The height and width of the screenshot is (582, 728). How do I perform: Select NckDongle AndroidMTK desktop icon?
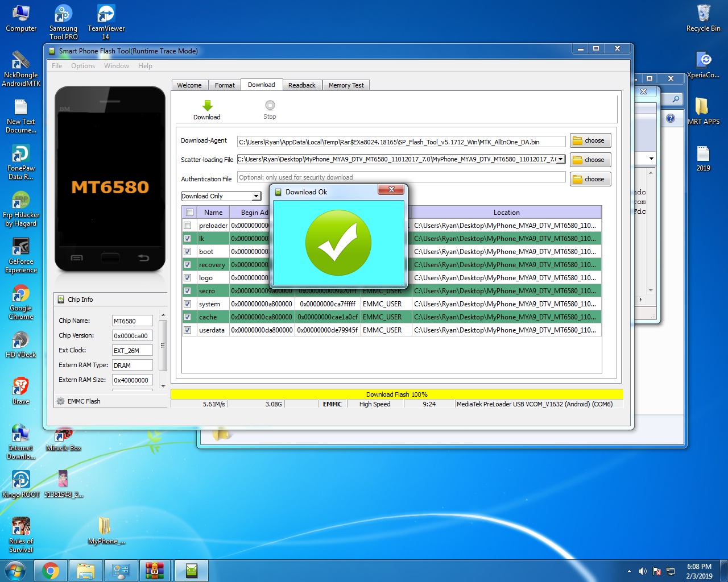21,69
